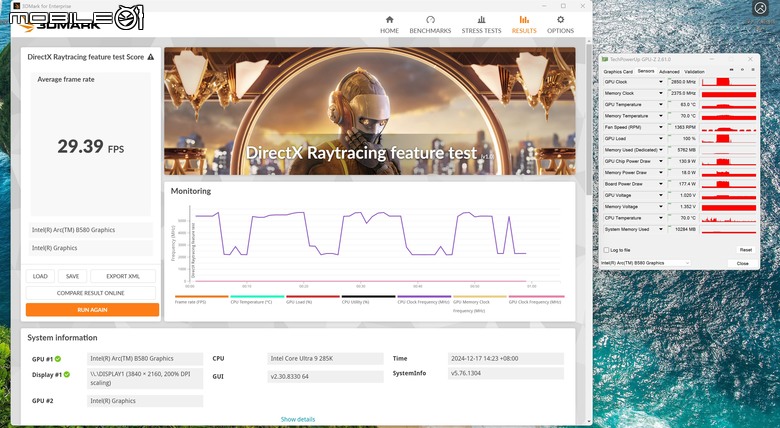Open the Show details link

click(297, 419)
